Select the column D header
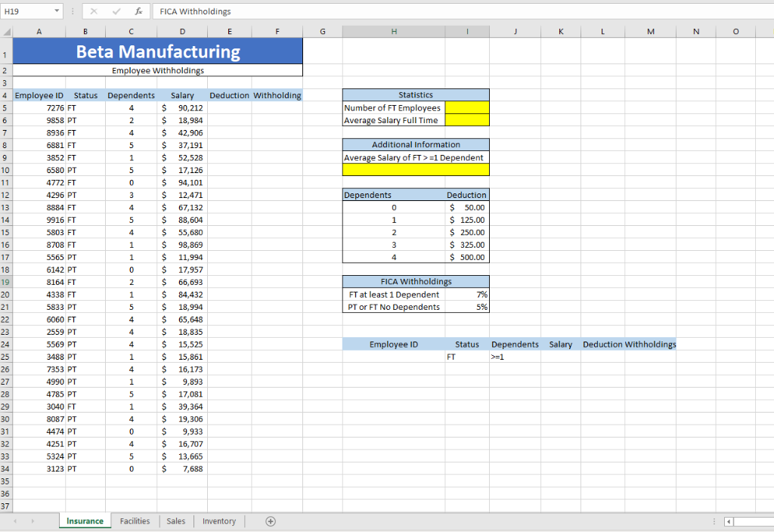 click(x=182, y=31)
